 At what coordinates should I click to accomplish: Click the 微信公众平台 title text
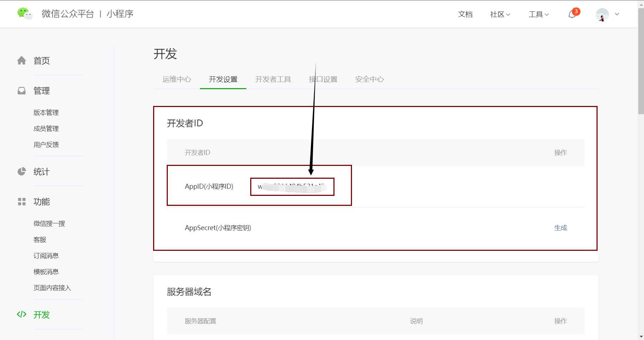point(68,14)
